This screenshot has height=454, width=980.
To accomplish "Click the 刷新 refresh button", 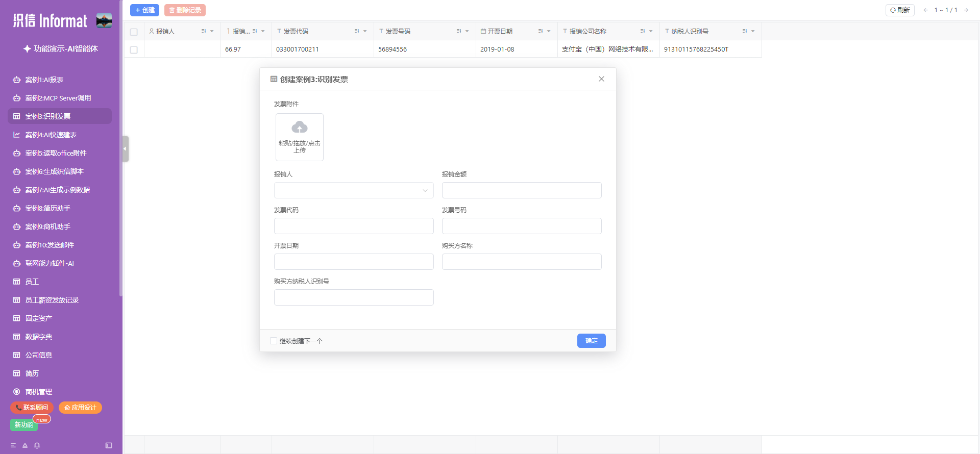I will 900,10.
